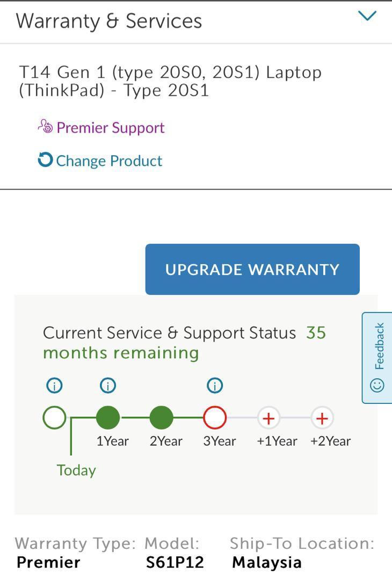Add +2Year warranty extension plus icon

(322, 417)
